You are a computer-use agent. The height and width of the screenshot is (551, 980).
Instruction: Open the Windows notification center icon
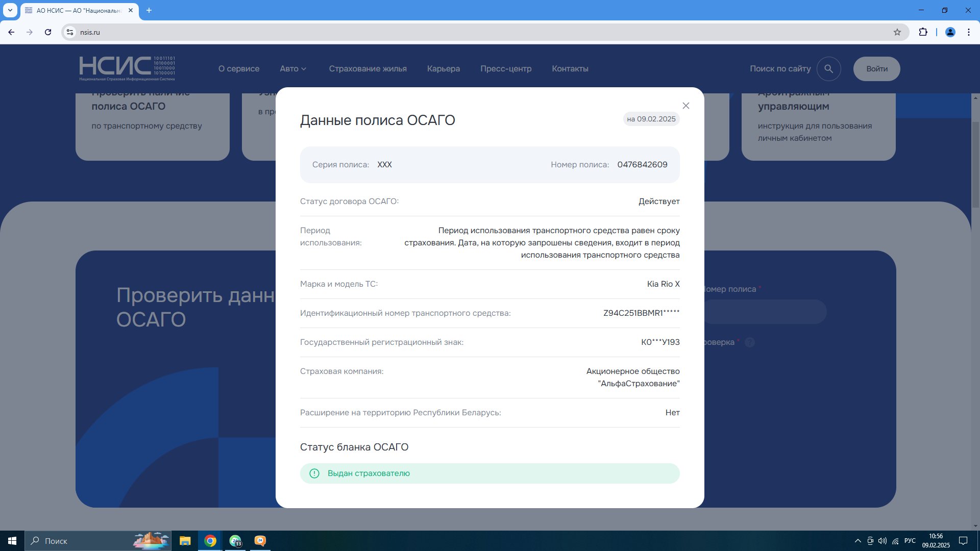pyautogui.click(x=963, y=541)
